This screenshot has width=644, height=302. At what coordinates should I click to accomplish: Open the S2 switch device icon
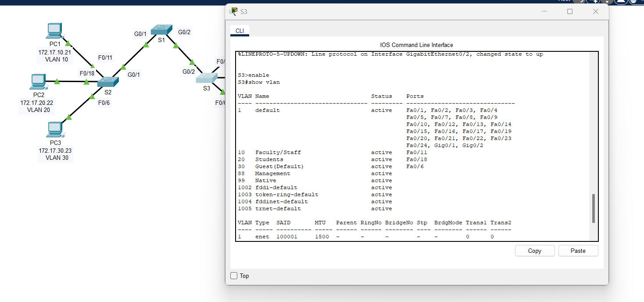(109, 81)
